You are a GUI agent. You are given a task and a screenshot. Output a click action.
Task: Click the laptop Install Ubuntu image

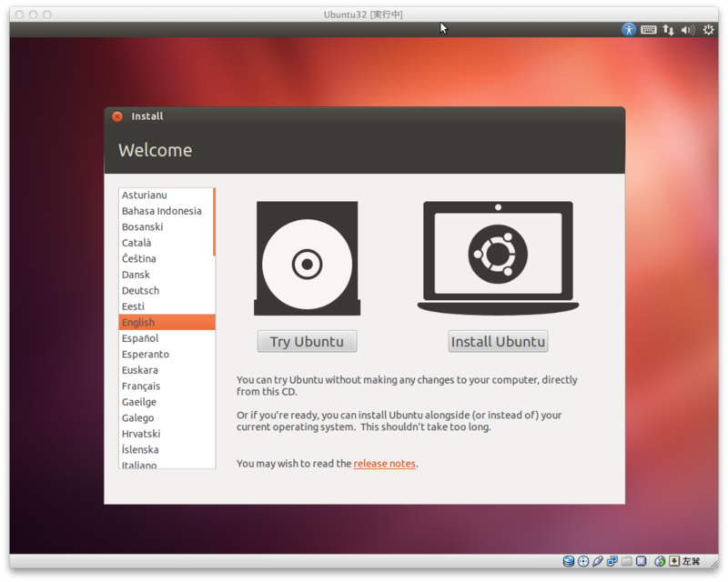[498, 258]
